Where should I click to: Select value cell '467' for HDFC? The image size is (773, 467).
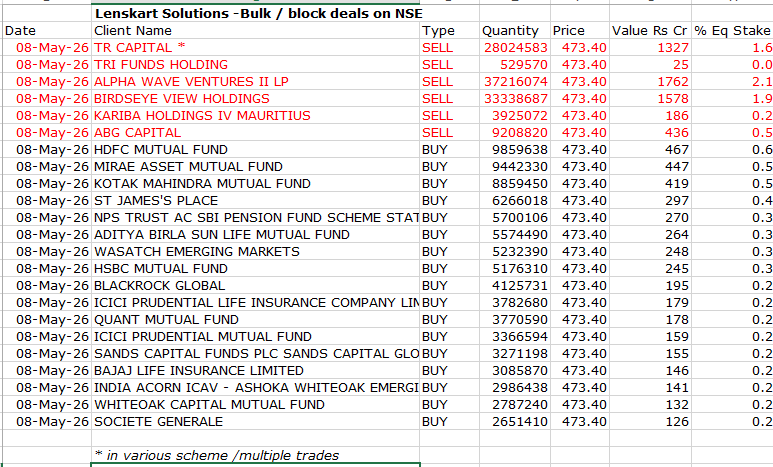click(650, 150)
